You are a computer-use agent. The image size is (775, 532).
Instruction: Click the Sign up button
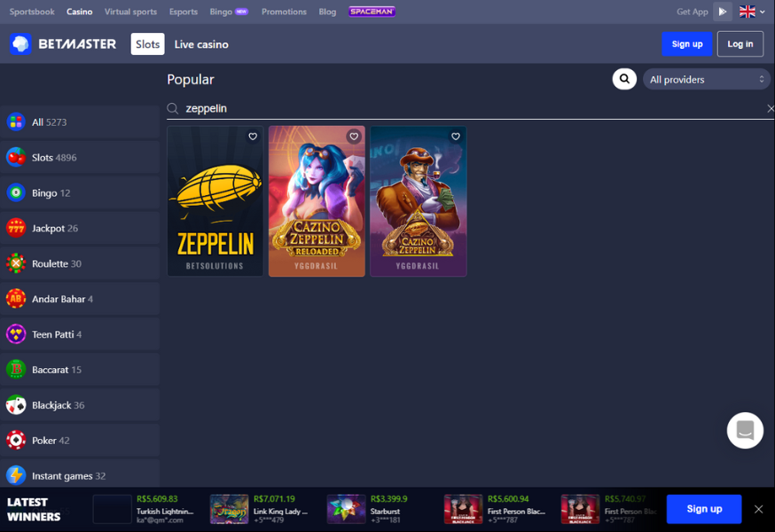pos(687,43)
